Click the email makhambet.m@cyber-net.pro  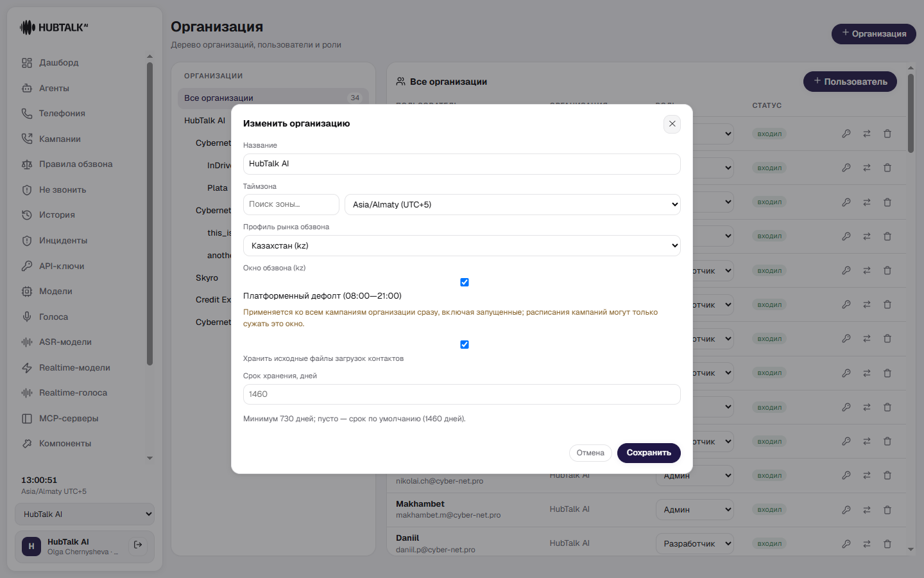449,516
